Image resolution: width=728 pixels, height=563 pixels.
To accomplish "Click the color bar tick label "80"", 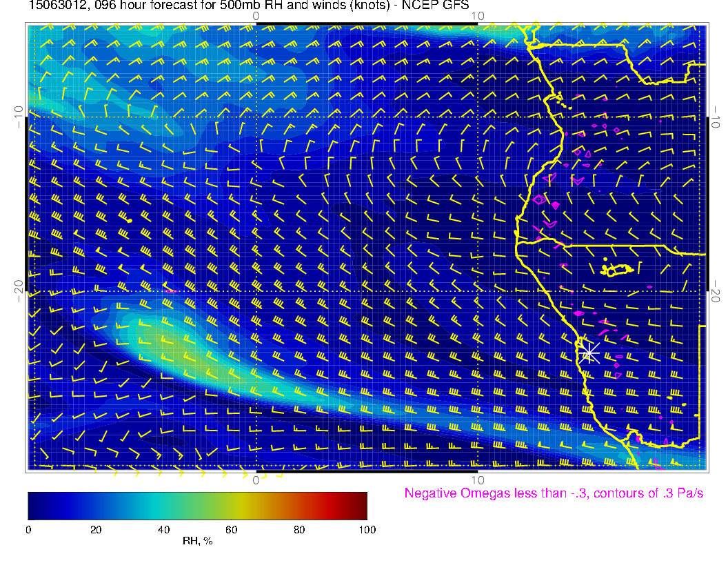I will pyautogui.click(x=299, y=530).
